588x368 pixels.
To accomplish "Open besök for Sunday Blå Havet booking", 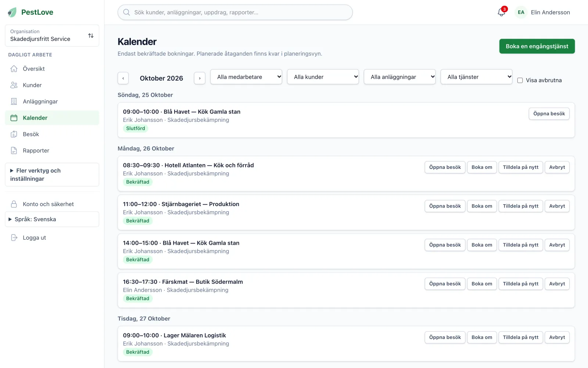I will (549, 114).
